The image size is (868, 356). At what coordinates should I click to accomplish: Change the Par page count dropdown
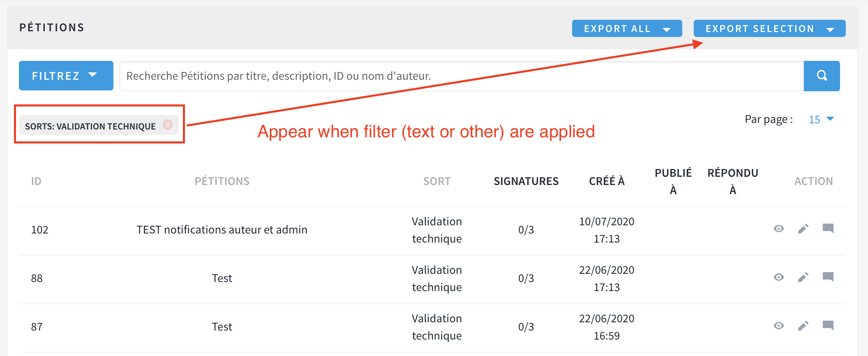[821, 119]
